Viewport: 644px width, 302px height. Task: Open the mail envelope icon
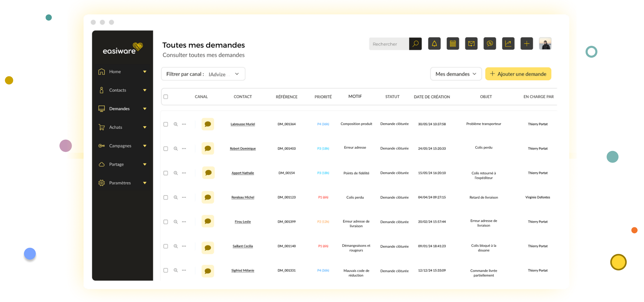471,44
